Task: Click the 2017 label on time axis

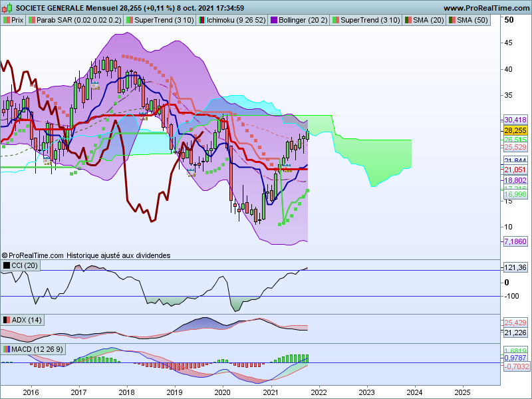Action: click(x=78, y=392)
